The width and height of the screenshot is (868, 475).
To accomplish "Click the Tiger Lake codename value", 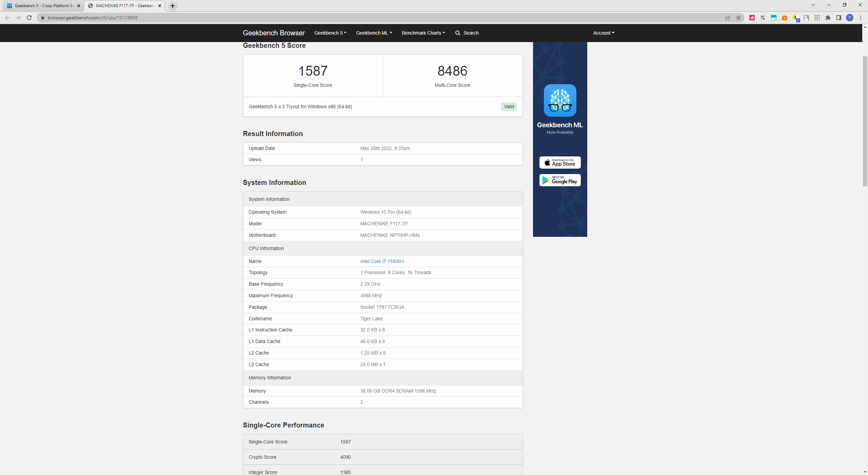I will coord(371,319).
